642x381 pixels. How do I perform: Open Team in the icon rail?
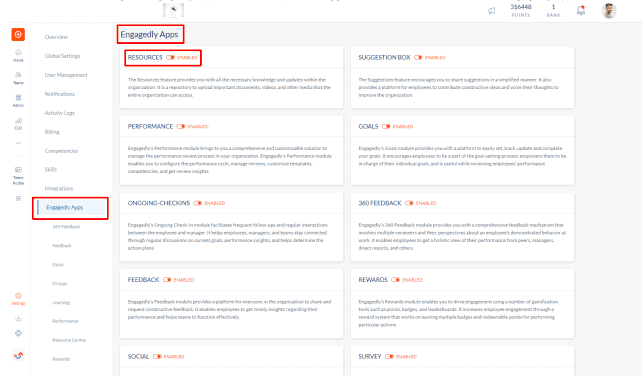pyautogui.click(x=18, y=78)
